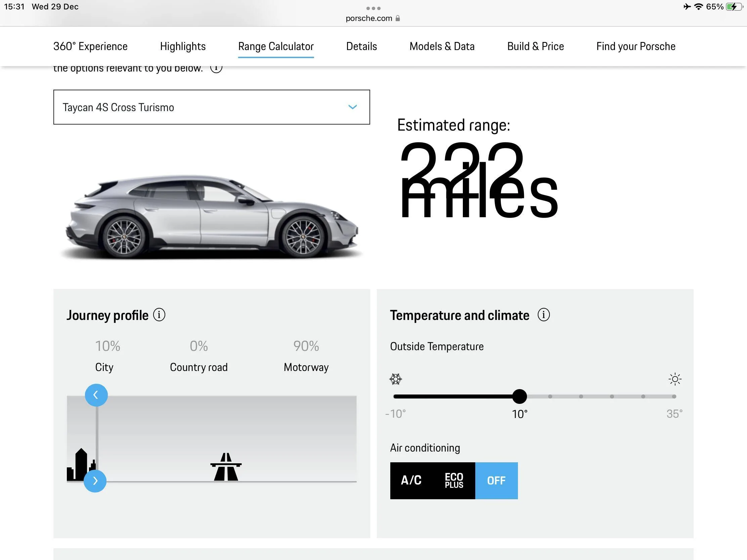Viewport: 747px width, 560px height.
Task: Click the 90% Motorway value
Action: pyautogui.click(x=306, y=346)
